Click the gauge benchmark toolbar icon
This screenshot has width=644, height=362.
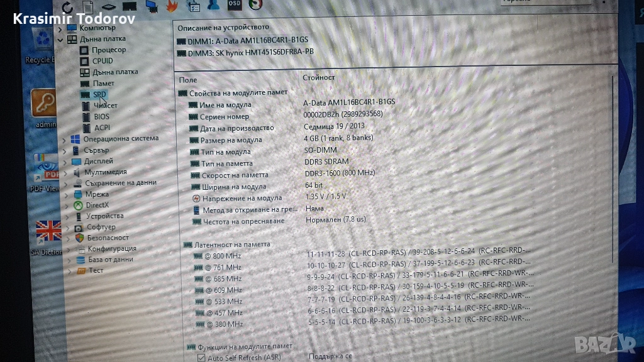(255, 4)
